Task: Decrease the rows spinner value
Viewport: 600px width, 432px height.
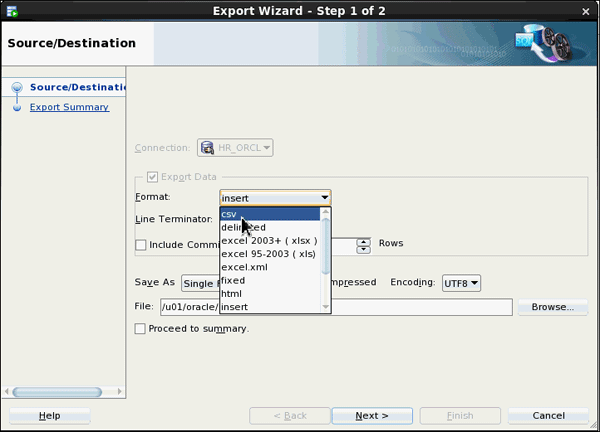Action: point(364,250)
